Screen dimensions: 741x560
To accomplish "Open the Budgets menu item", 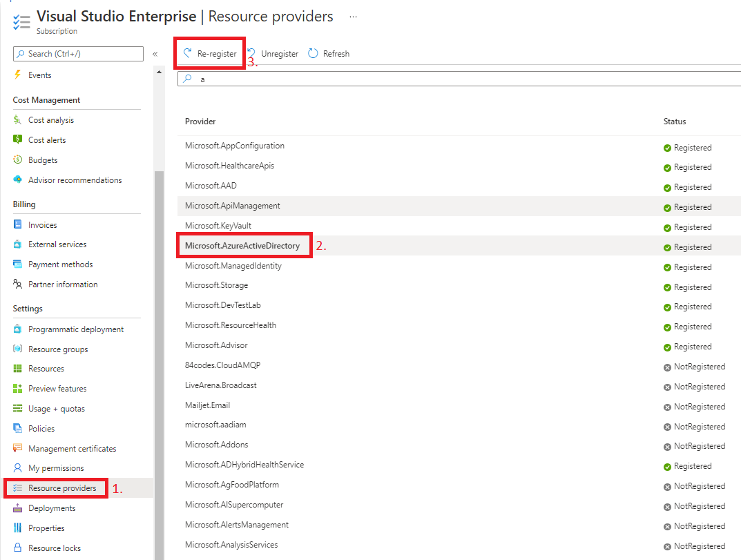I will [x=43, y=160].
